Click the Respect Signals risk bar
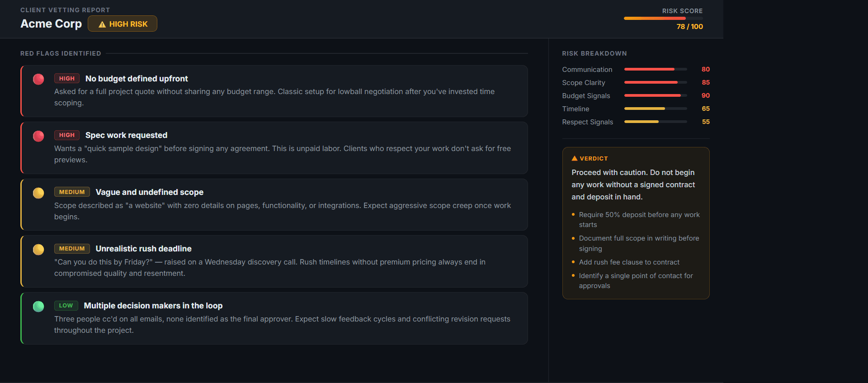This screenshot has height=383, width=868. (x=656, y=122)
